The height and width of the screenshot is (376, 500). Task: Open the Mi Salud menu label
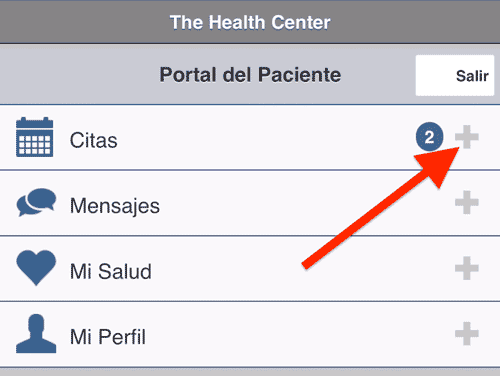click(111, 271)
